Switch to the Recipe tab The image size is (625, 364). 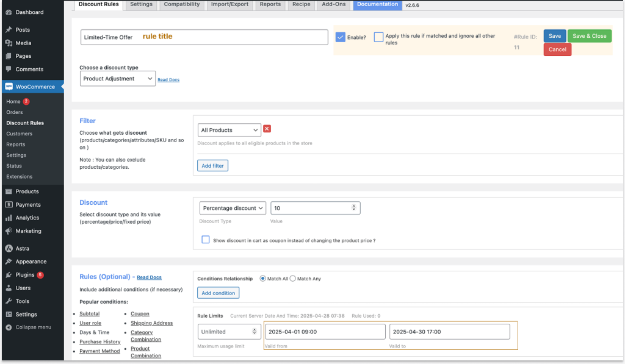(x=302, y=4)
